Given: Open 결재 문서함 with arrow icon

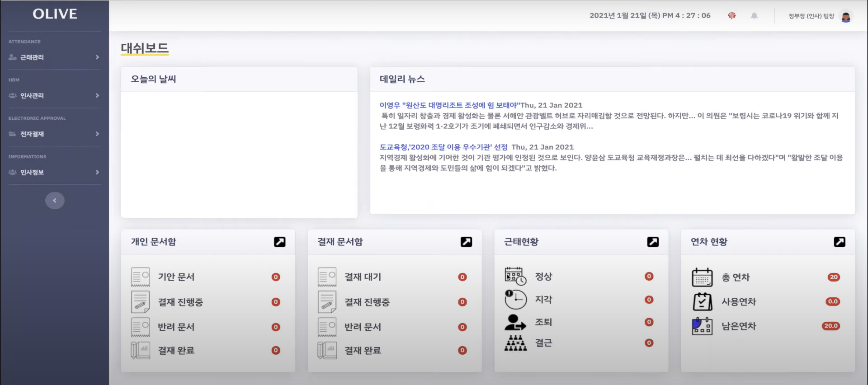Looking at the screenshot, I should point(466,242).
